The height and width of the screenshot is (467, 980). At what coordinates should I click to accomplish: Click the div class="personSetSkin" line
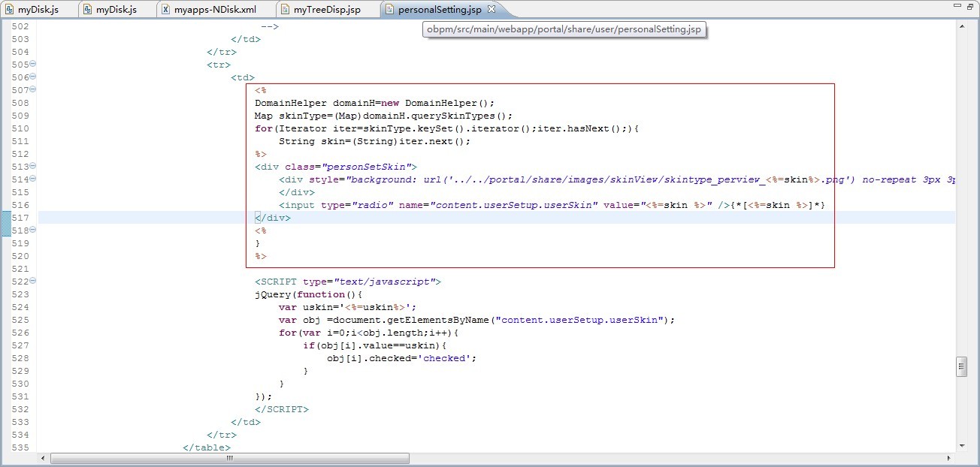(335, 167)
